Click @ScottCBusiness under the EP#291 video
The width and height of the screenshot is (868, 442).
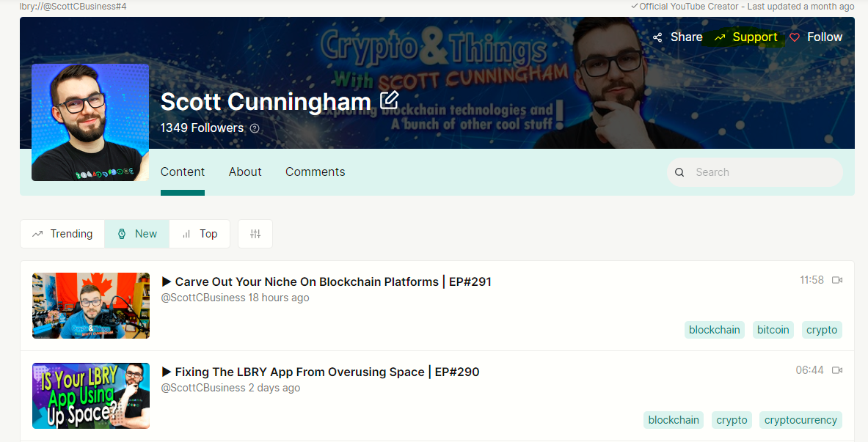pyautogui.click(x=203, y=298)
